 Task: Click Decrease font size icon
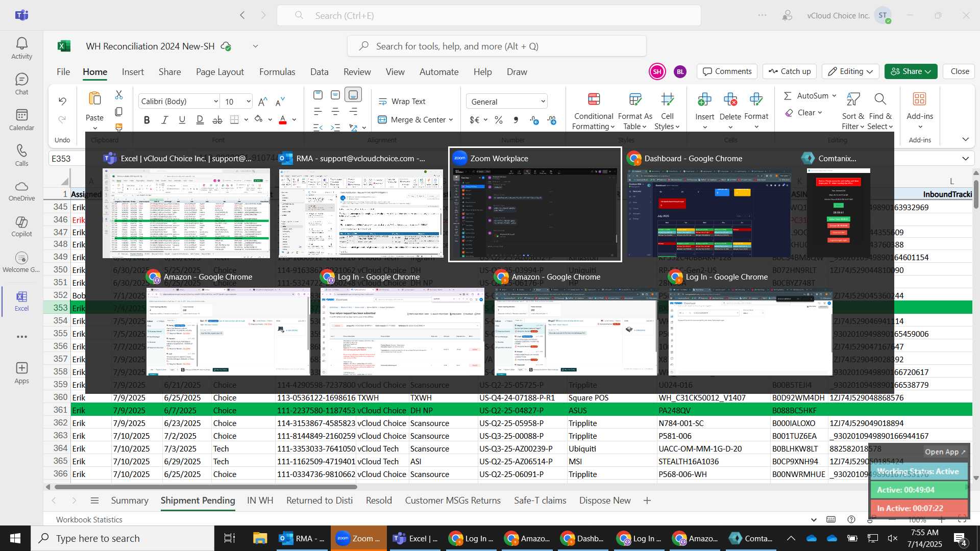[x=280, y=102]
